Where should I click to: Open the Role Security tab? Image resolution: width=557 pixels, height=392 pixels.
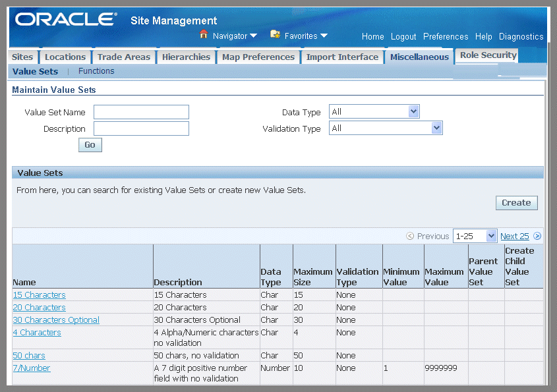pos(488,55)
